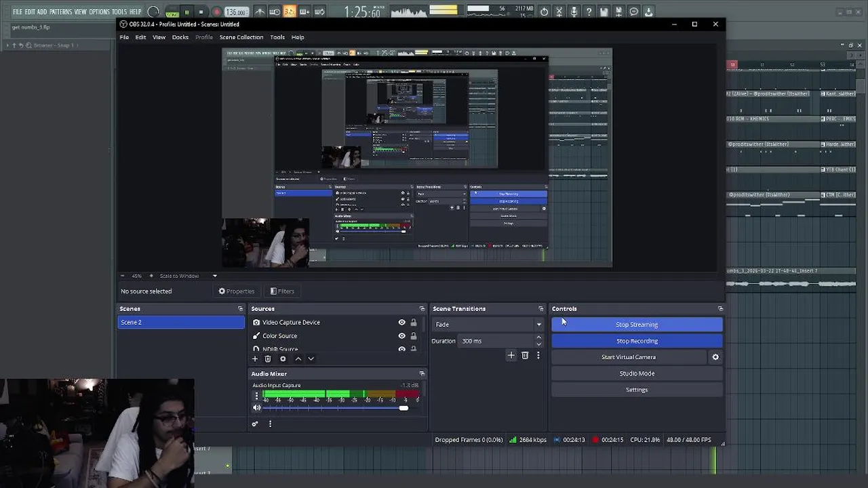Open Filters for selected source in OBS
The height and width of the screenshot is (488, 868).
click(282, 291)
